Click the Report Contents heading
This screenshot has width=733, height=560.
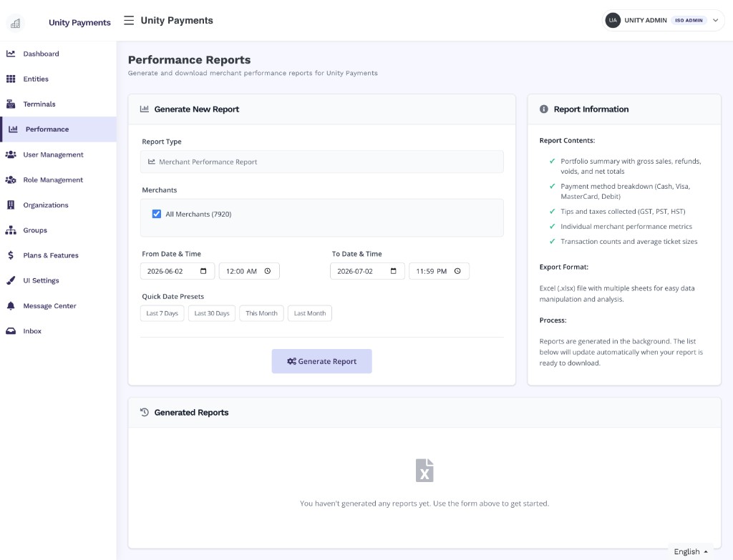click(567, 141)
